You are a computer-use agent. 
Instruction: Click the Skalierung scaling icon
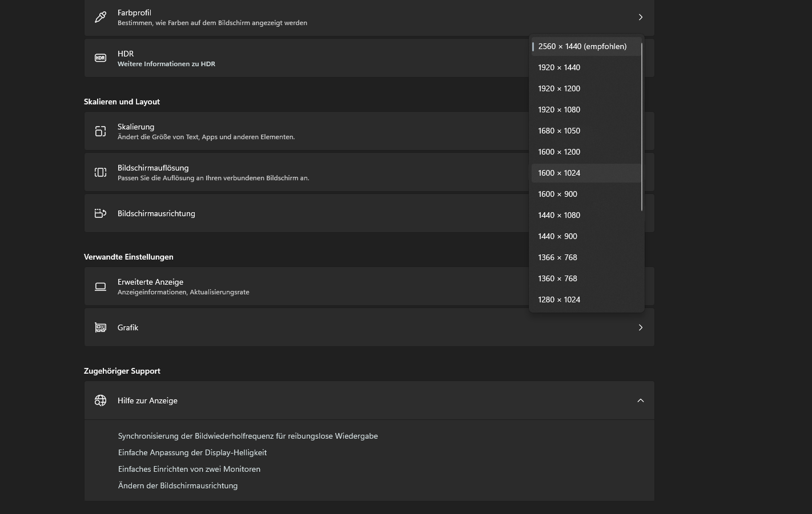pyautogui.click(x=101, y=131)
